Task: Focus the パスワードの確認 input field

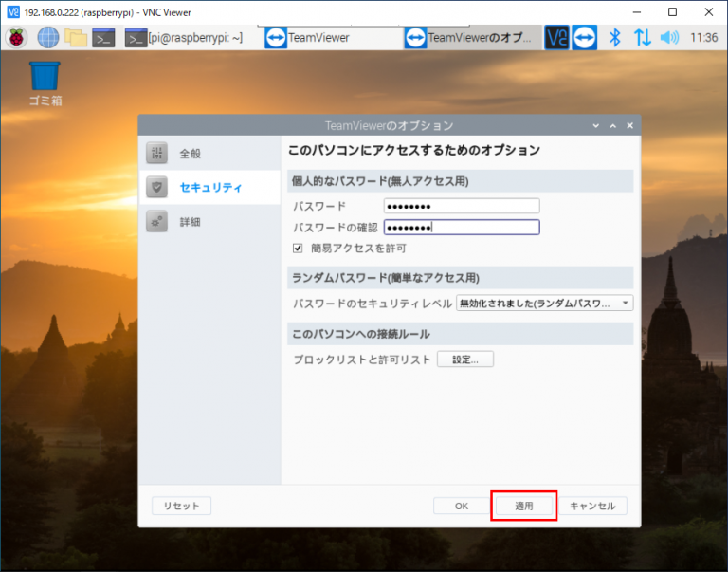Action: click(x=462, y=228)
